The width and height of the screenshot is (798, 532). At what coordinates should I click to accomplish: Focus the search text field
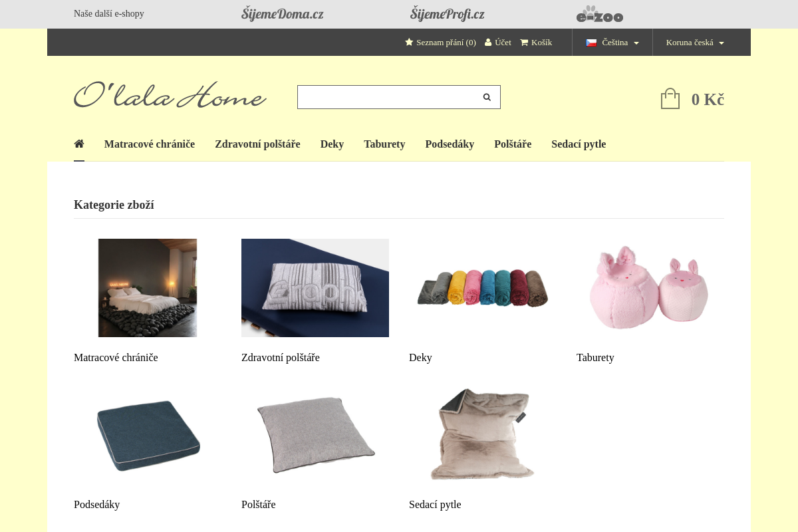386,97
